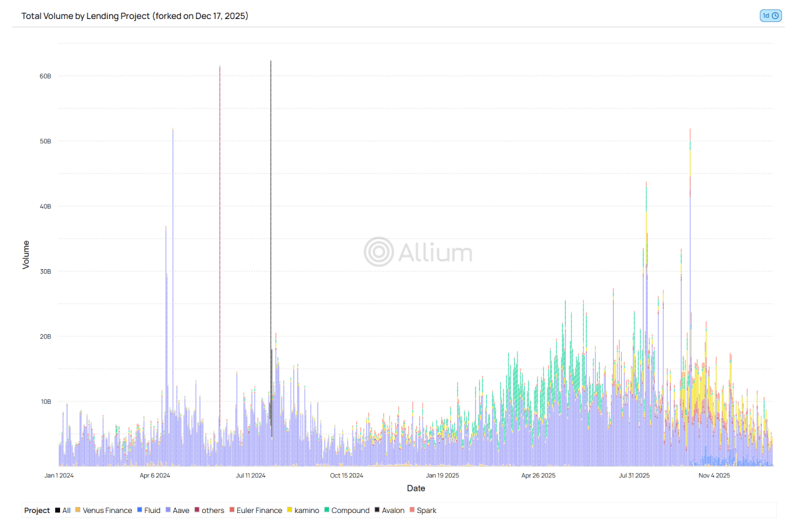
Task: Click the Oct 15 2024 axis label
Action: pyautogui.click(x=346, y=475)
